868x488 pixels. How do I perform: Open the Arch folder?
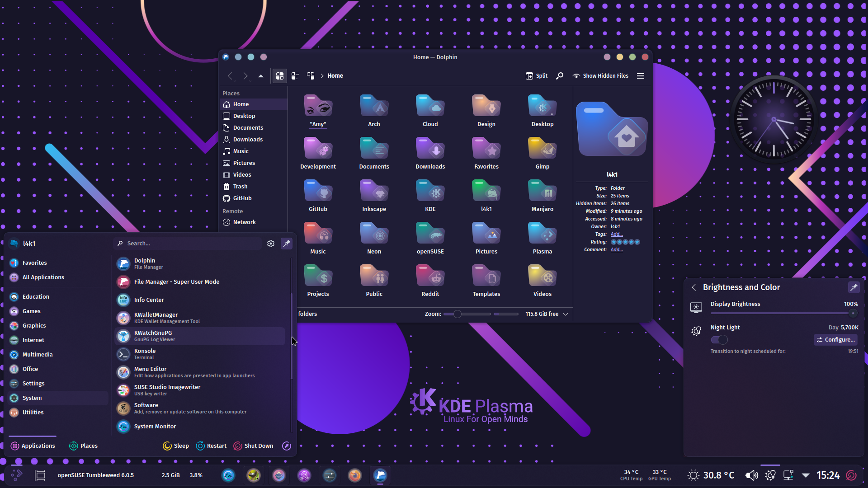[x=374, y=111]
